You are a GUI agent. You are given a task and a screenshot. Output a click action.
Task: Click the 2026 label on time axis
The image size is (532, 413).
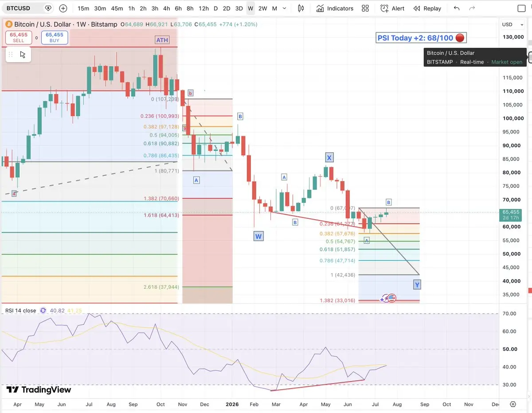coord(232,404)
